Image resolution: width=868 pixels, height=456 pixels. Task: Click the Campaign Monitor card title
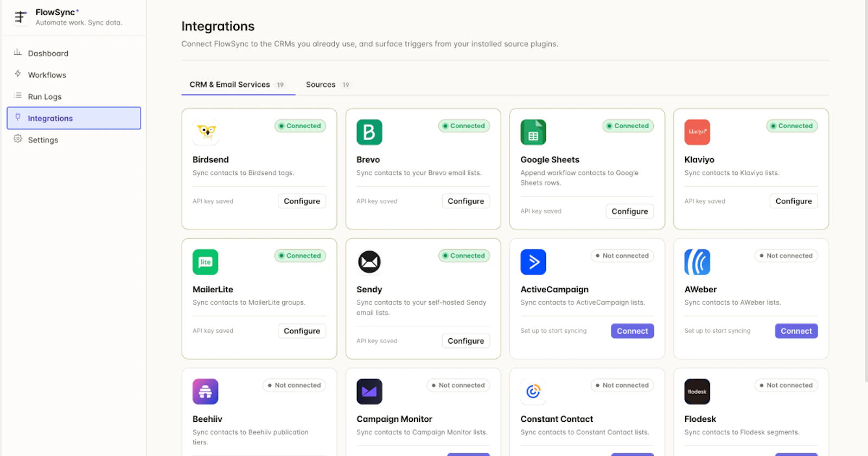pyautogui.click(x=394, y=419)
